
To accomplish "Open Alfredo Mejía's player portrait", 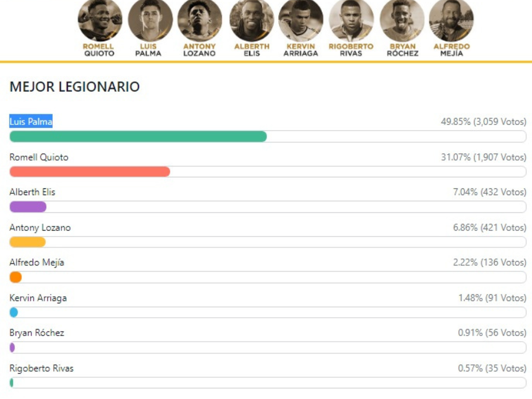I will 451,20.
